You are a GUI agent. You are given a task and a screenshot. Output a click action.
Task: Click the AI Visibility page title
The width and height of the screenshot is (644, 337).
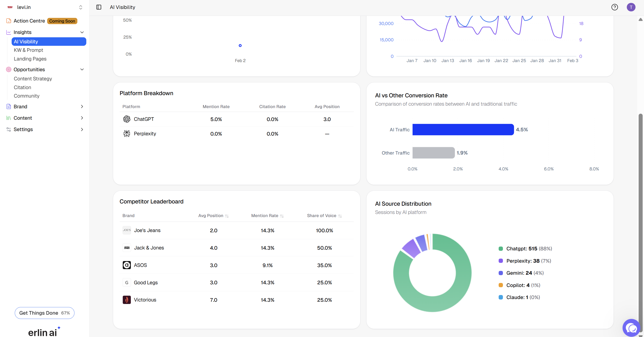tap(123, 7)
